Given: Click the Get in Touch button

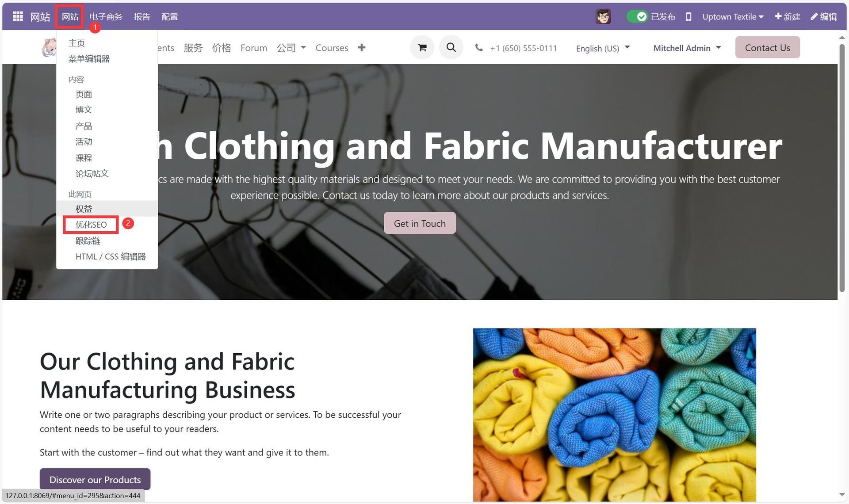Looking at the screenshot, I should click(420, 223).
